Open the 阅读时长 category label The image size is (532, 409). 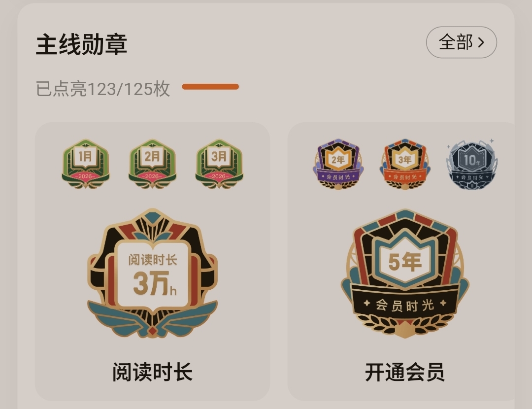[152, 372]
